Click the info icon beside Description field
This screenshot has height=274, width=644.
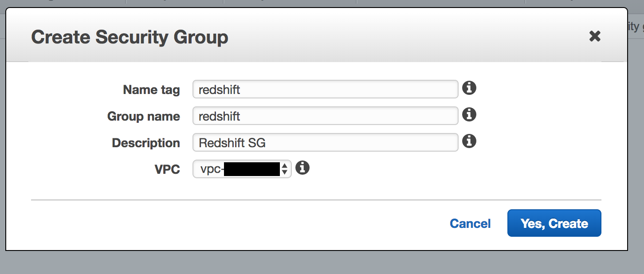pyautogui.click(x=469, y=141)
